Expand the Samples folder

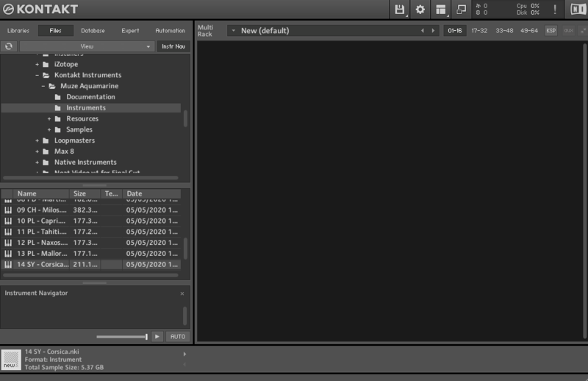pyautogui.click(x=49, y=130)
